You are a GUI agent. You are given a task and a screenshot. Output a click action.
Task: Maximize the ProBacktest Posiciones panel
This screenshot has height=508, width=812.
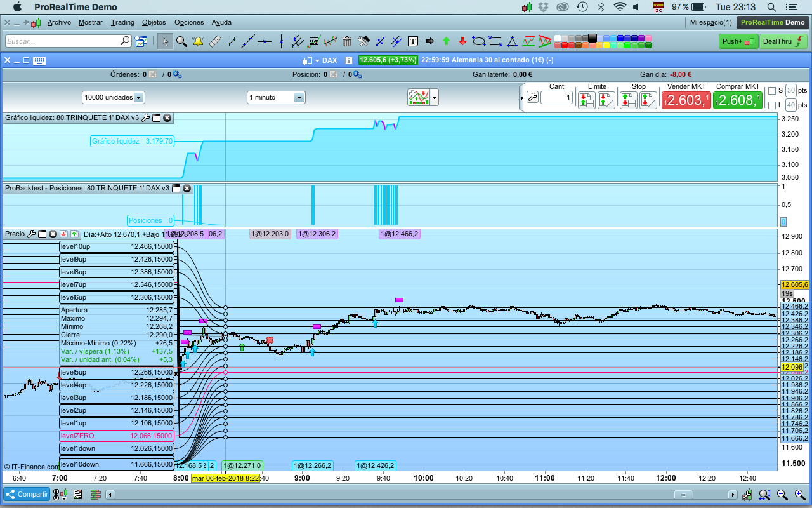tap(176, 188)
